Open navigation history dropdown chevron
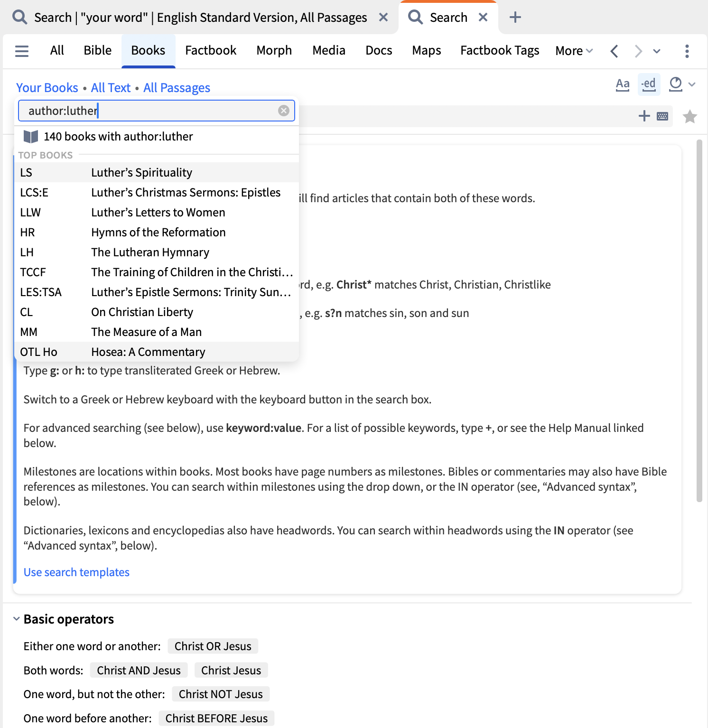The width and height of the screenshot is (708, 728). pos(657,51)
